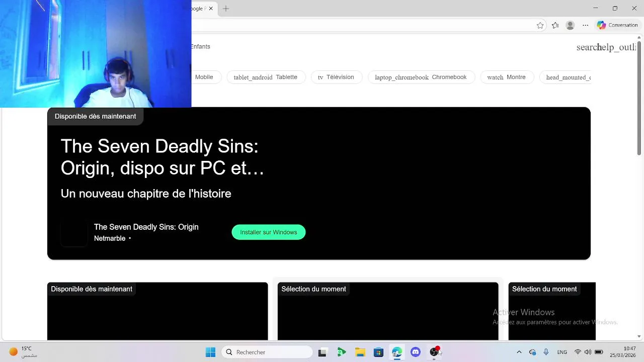Viewport: 644px width, 362px height.
Task: Open the rightmost 'Sélection du moment' card
Action: tap(552, 311)
